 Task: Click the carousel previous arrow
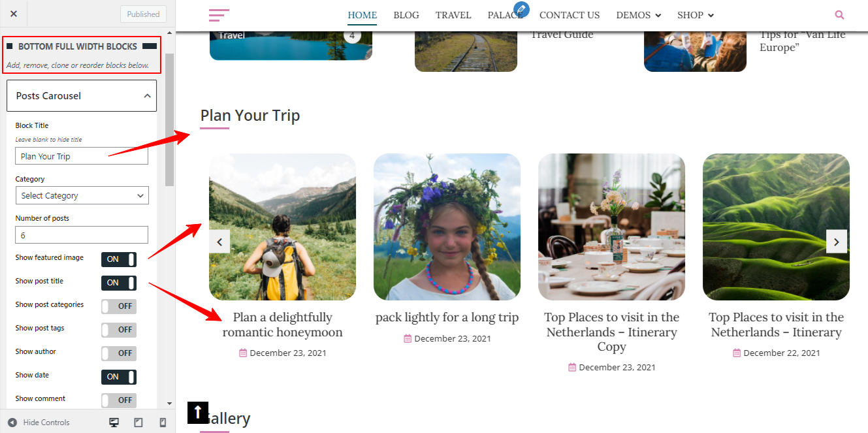click(x=219, y=242)
